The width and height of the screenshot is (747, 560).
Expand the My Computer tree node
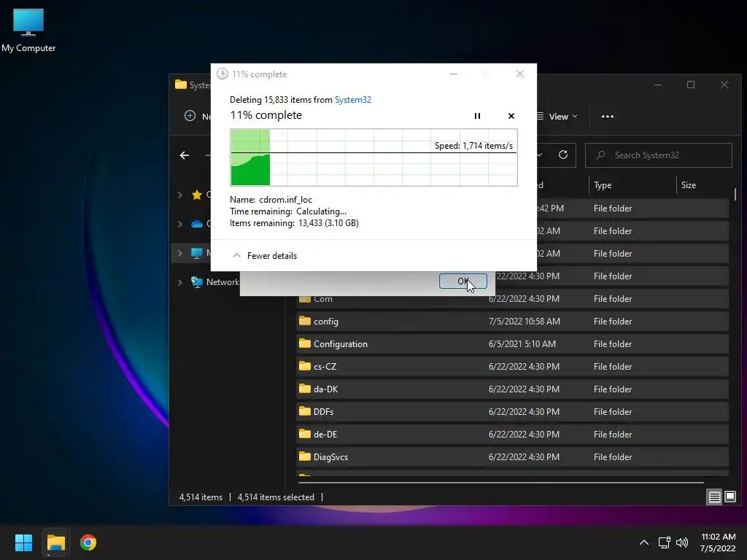179,253
